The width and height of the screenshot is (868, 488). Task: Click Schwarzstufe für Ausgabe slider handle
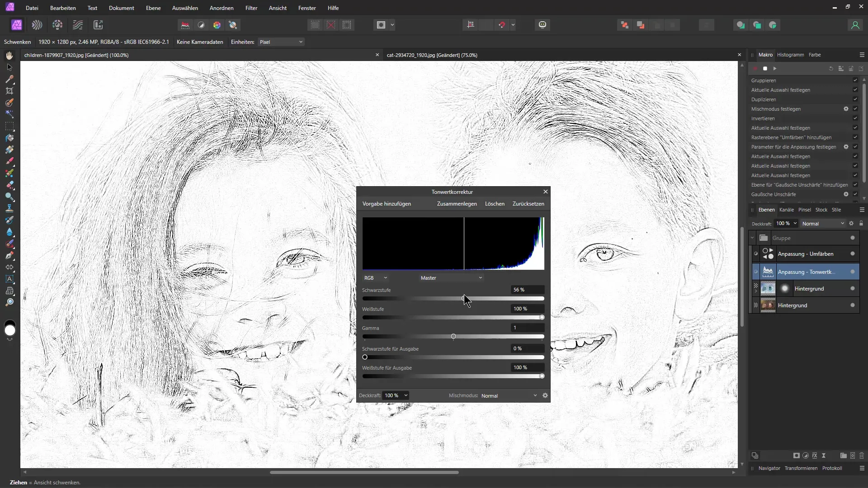[365, 357]
